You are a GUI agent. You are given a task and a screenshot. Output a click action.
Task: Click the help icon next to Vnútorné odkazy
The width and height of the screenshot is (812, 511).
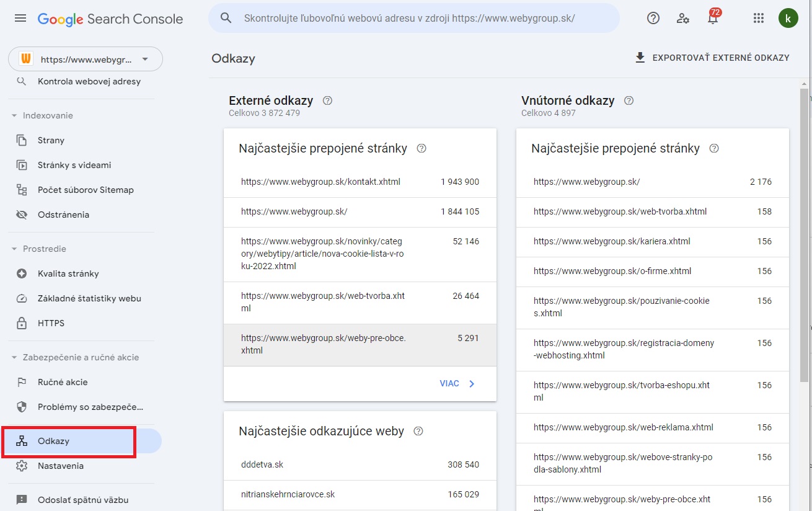point(629,100)
